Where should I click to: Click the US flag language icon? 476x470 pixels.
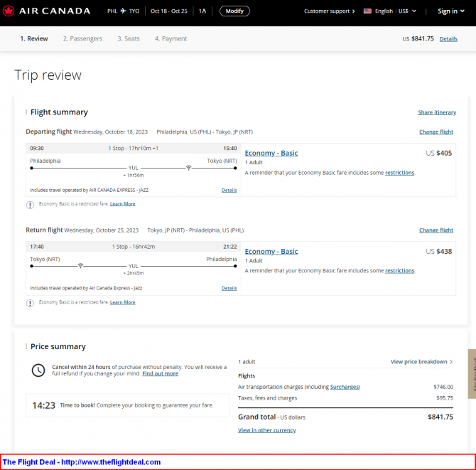[367, 11]
